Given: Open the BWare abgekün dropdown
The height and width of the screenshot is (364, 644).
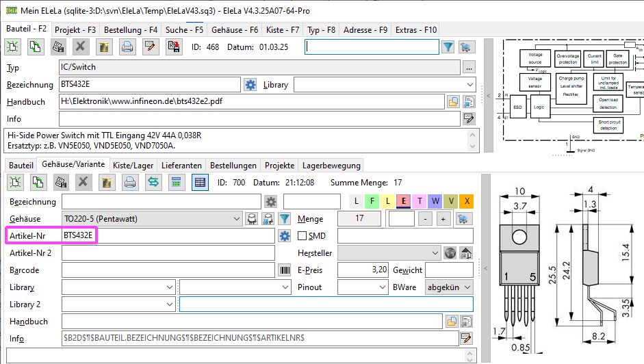Looking at the screenshot, I should pyautogui.click(x=467, y=287).
